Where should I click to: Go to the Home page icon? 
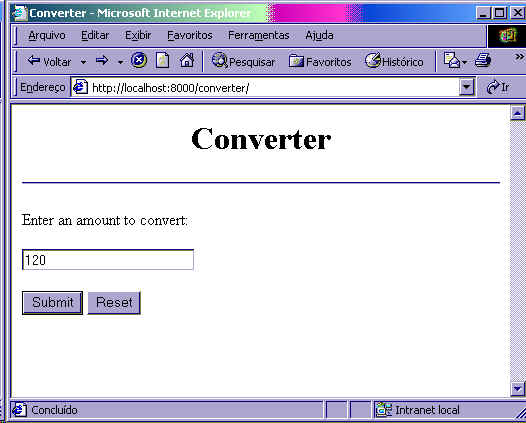pos(187,61)
